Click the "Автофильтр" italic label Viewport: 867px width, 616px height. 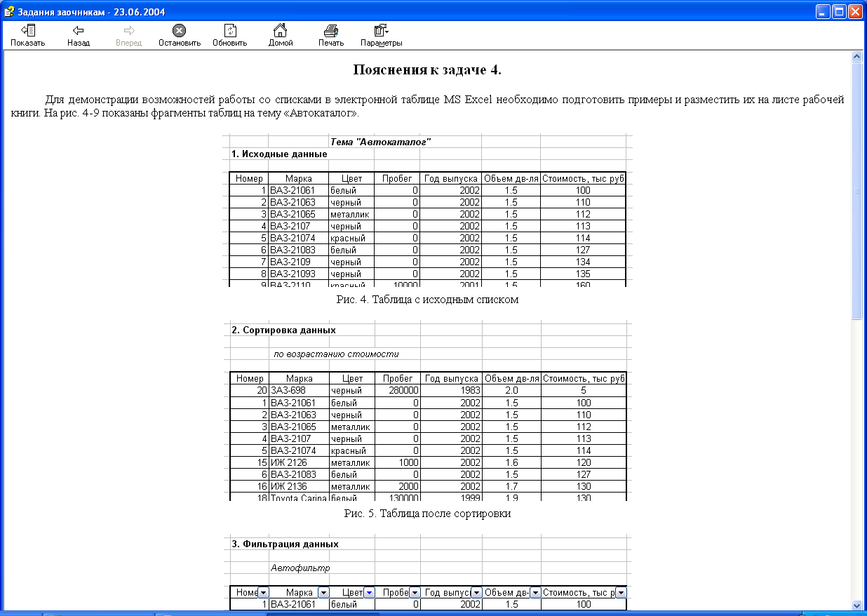[300, 568]
